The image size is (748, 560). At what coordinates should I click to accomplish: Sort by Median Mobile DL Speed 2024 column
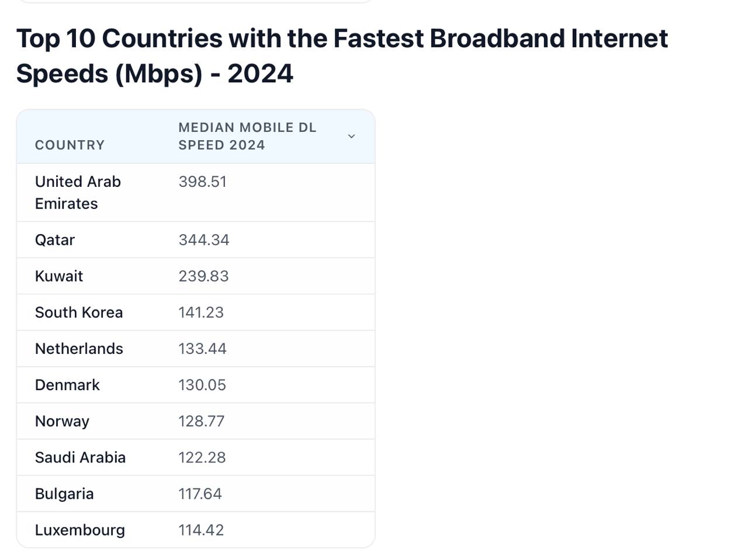point(247,136)
